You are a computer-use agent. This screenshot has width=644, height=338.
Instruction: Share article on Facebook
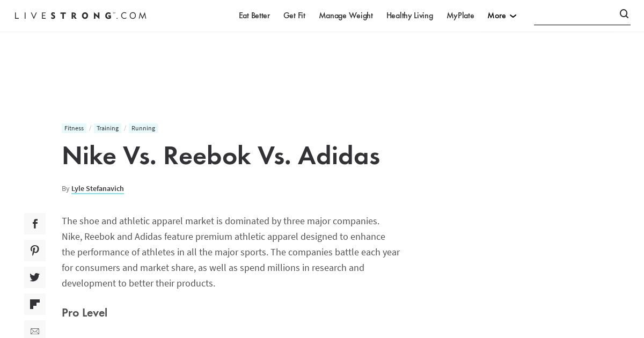tap(35, 224)
